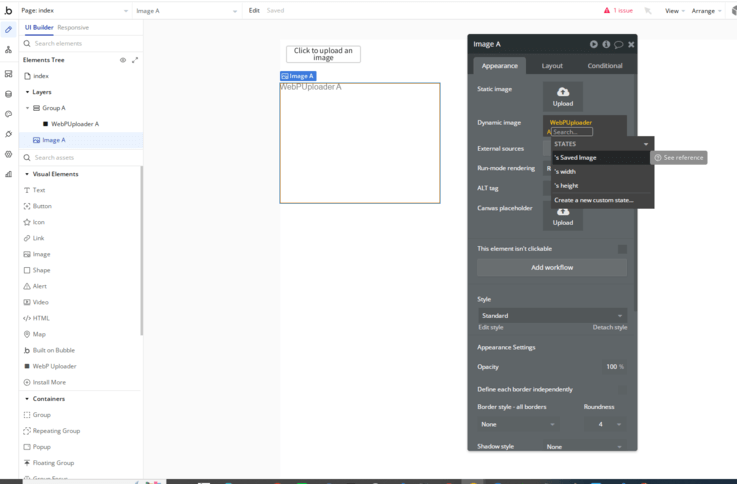Click the Add workflow button

click(x=552, y=267)
